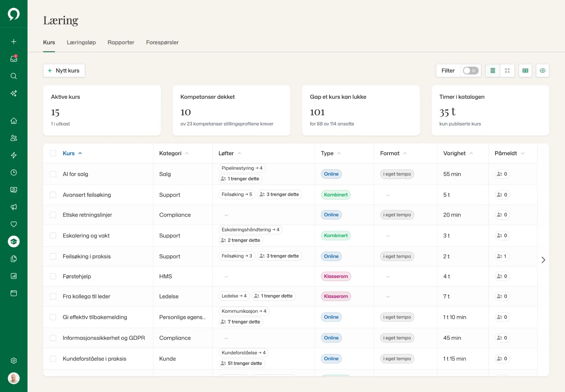
Task: Open the clock icon in sidebar
Action: click(x=14, y=173)
